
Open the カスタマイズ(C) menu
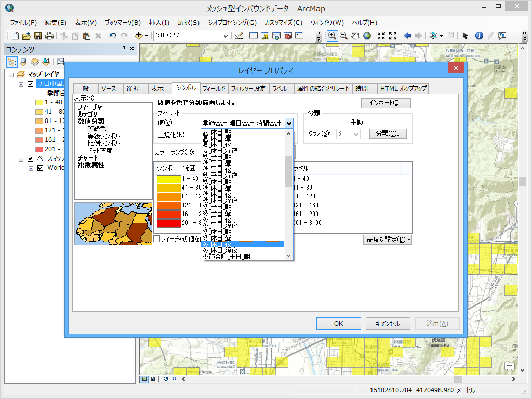click(x=283, y=23)
